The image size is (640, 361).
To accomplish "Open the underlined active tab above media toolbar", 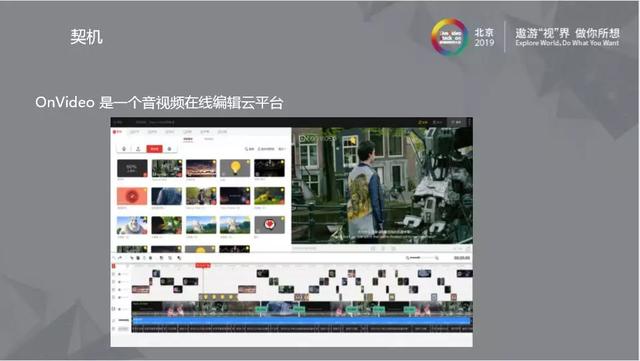I will pyautogui.click(x=188, y=139).
